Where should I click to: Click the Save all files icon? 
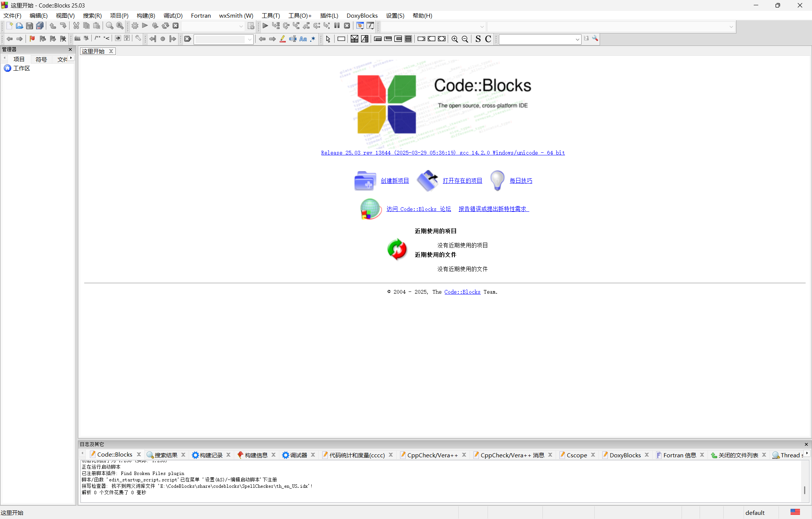tap(39, 26)
